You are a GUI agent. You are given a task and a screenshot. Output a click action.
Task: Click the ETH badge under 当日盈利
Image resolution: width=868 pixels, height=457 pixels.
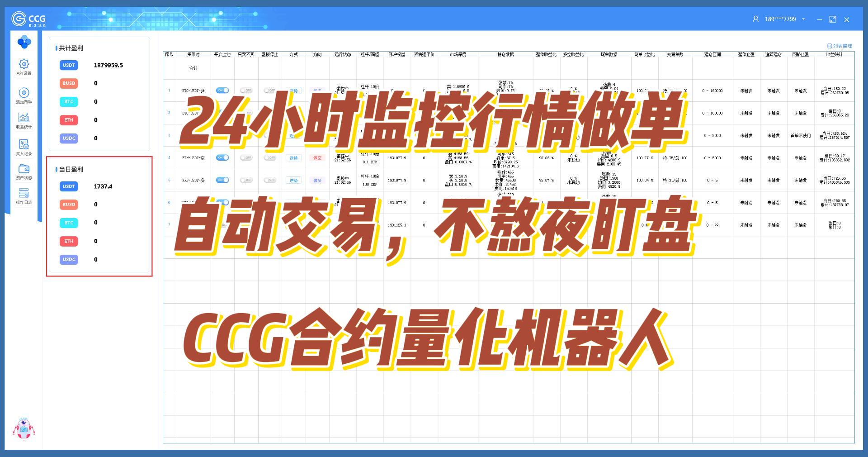click(x=69, y=241)
